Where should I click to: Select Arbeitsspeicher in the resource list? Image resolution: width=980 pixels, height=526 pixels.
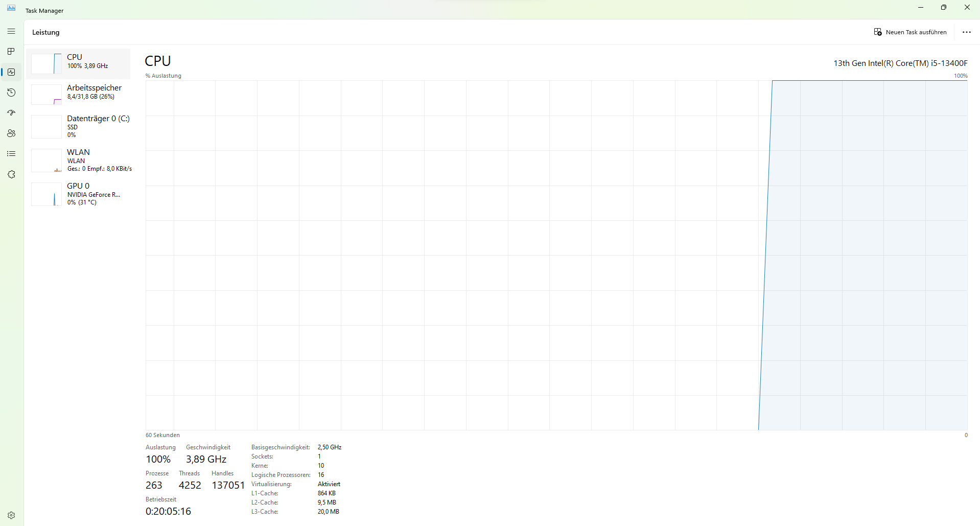(94, 92)
